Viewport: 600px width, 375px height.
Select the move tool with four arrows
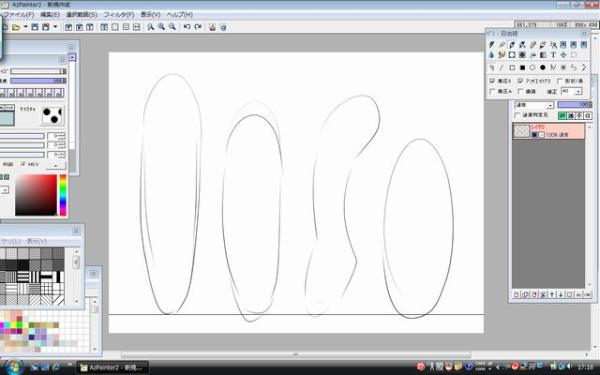click(x=563, y=55)
